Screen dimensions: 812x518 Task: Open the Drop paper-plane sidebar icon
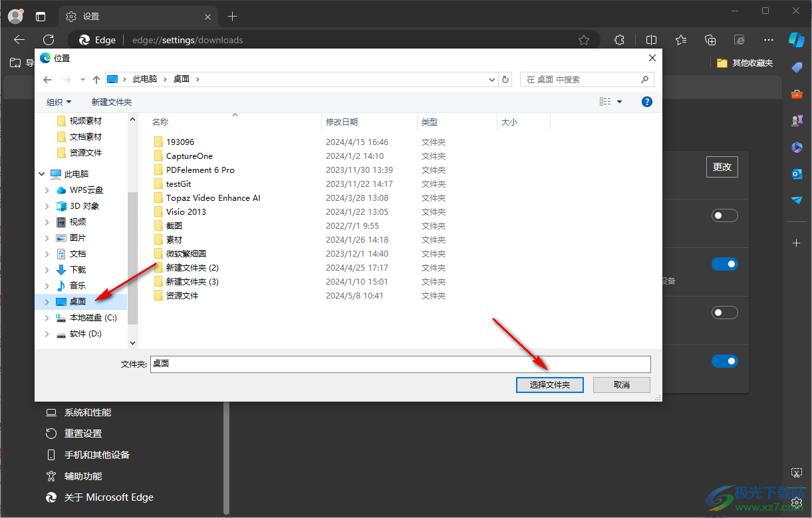coord(797,200)
